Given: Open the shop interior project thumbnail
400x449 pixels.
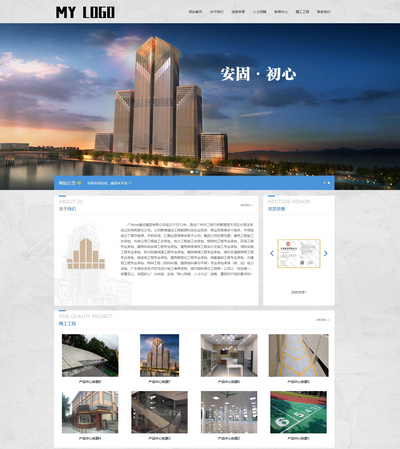Looking at the screenshot, I should point(229,355).
